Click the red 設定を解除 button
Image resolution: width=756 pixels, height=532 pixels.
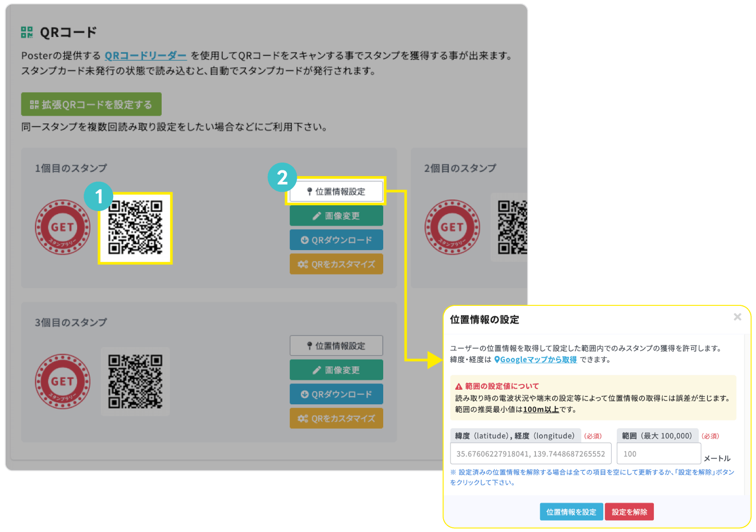(x=629, y=512)
